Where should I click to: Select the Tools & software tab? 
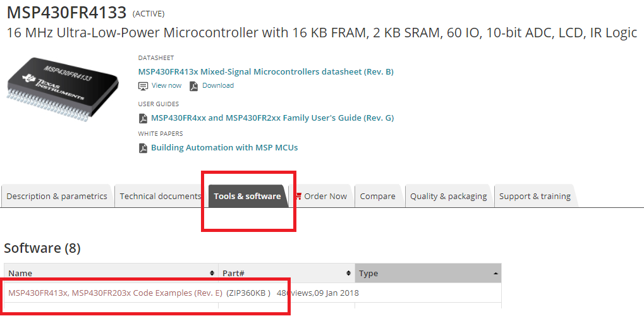pyautogui.click(x=247, y=197)
